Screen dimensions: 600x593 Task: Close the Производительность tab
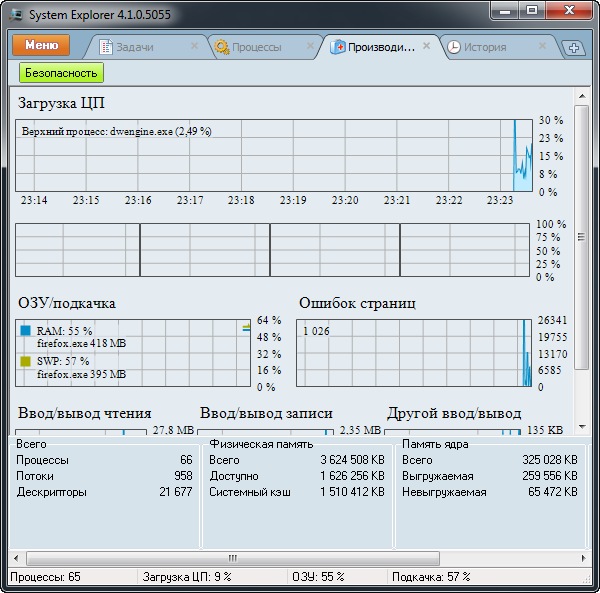pos(426,46)
